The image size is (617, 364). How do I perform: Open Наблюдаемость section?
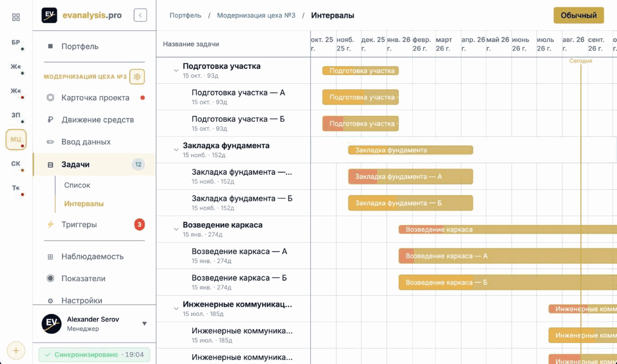[x=94, y=257]
